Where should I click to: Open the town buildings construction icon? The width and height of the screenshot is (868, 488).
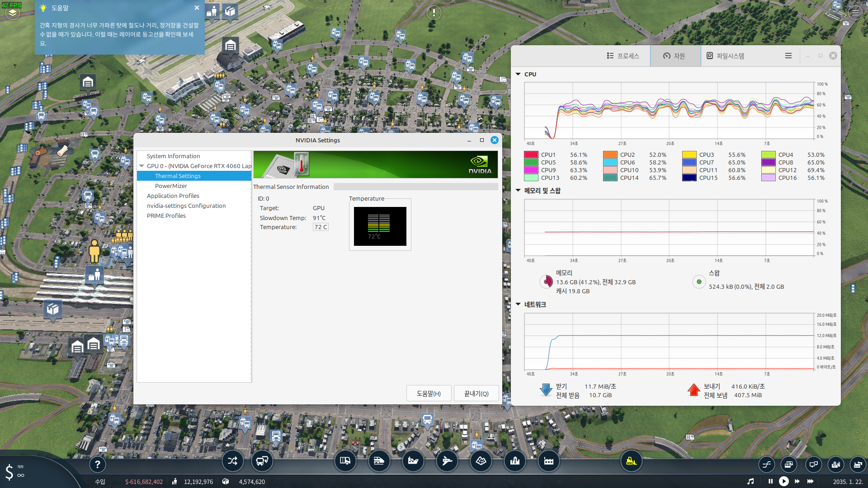point(515,461)
